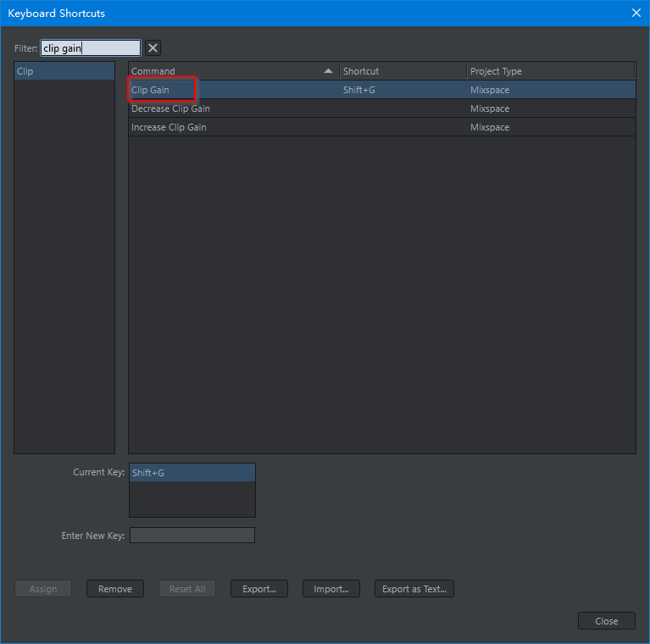Image resolution: width=650 pixels, height=644 pixels.
Task: Sort by the Project Type column header
Action: 549,71
